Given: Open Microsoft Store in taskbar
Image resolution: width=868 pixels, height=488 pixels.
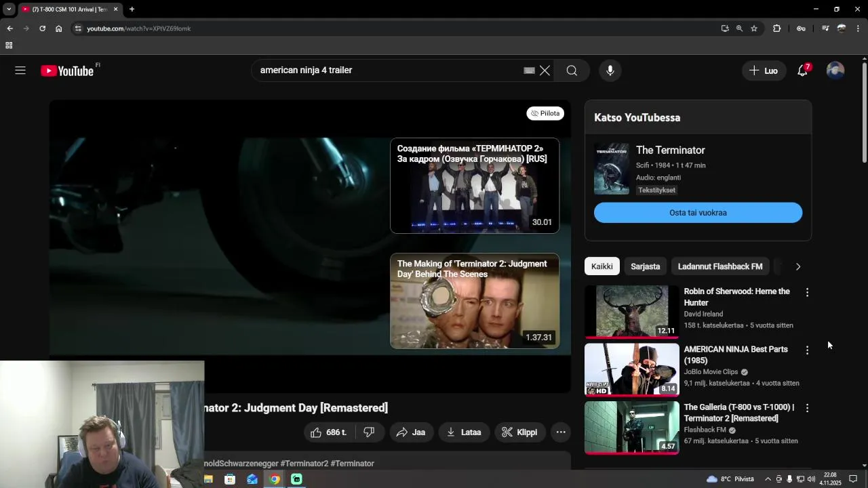Looking at the screenshot, I should pos(230,479).
